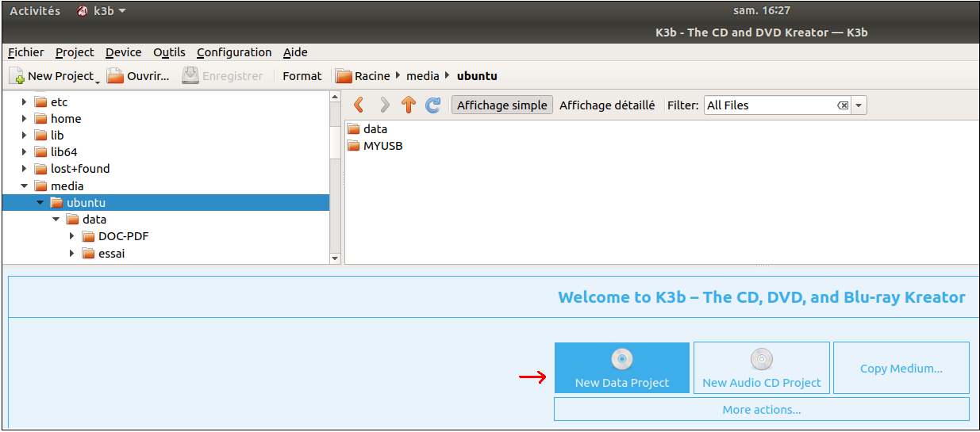980x432 pixels.
Task: Start a New Audio CD Project
Action: [762, 368]
